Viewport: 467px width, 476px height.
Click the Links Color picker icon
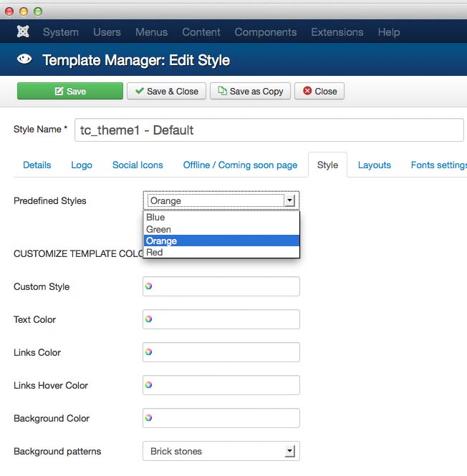[149, 352]
